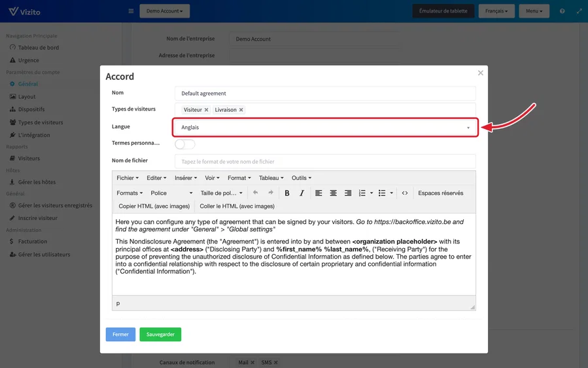This screenshot has height=368, width=588.
Task: Click Coller le HTML (avec images)
Action: (x=237, y=206)
